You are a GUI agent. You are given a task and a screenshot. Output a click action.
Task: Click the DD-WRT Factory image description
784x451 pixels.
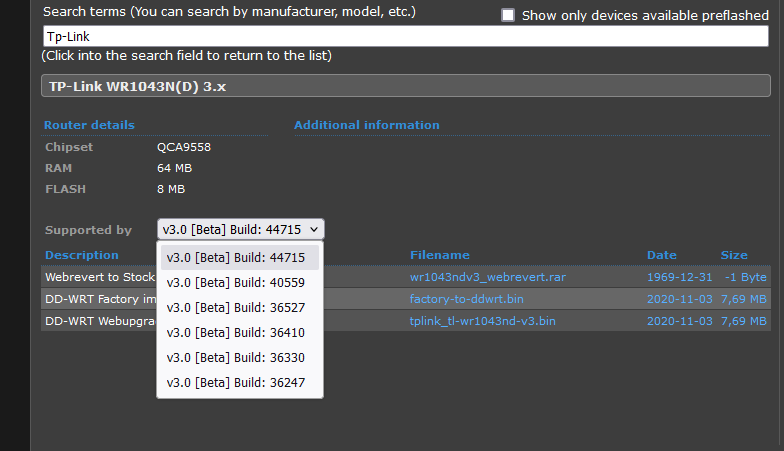(x=100, y=299)
